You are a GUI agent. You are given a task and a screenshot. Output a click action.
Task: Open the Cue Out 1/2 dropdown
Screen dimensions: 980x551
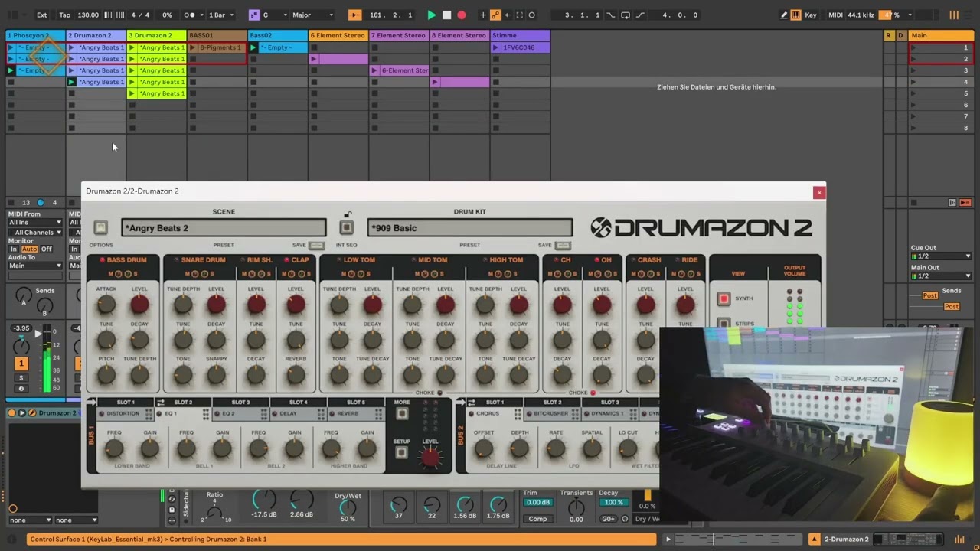(941, 256)
